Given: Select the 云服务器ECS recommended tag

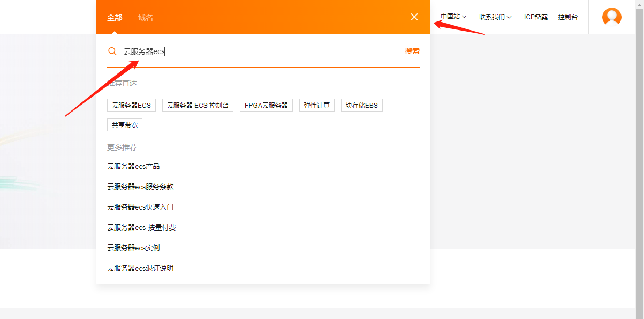Looking at the screenshot, I should coord(131,105).
